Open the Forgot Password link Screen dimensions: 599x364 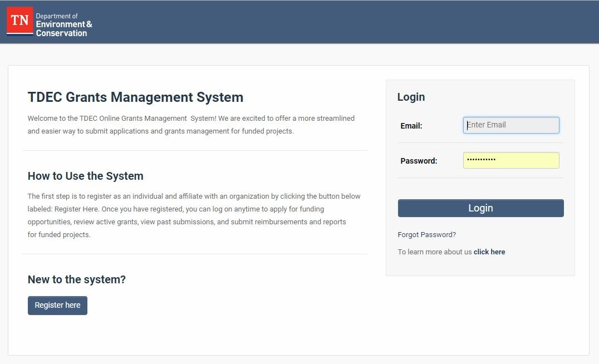click(x=426, y=234)
